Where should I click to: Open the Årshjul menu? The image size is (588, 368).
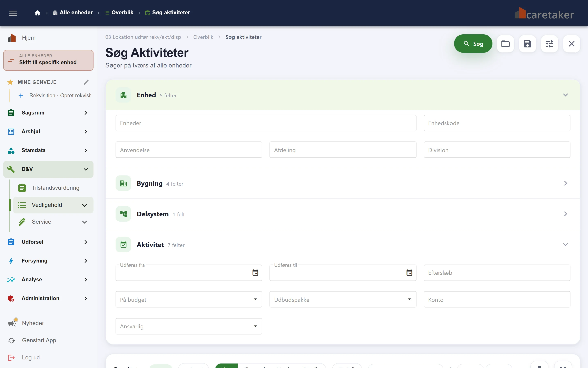[x=48, y=132]
